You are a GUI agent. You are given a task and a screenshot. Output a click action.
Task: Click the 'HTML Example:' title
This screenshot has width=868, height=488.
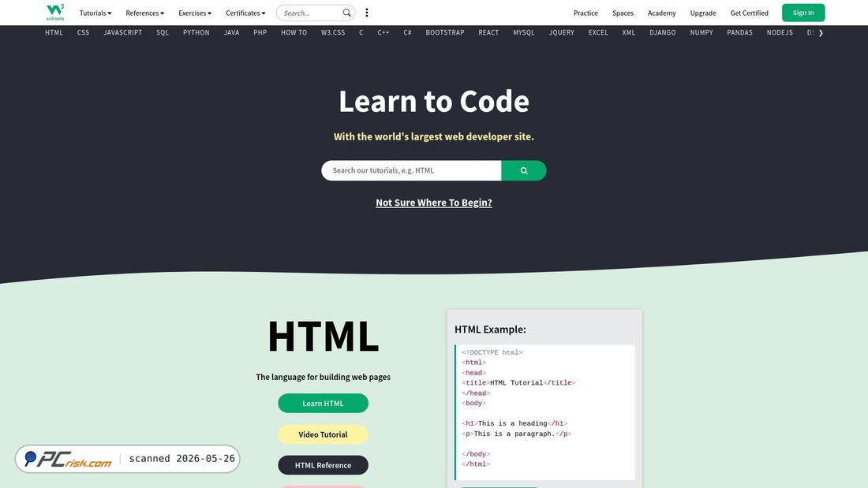(x=491, y=330)
